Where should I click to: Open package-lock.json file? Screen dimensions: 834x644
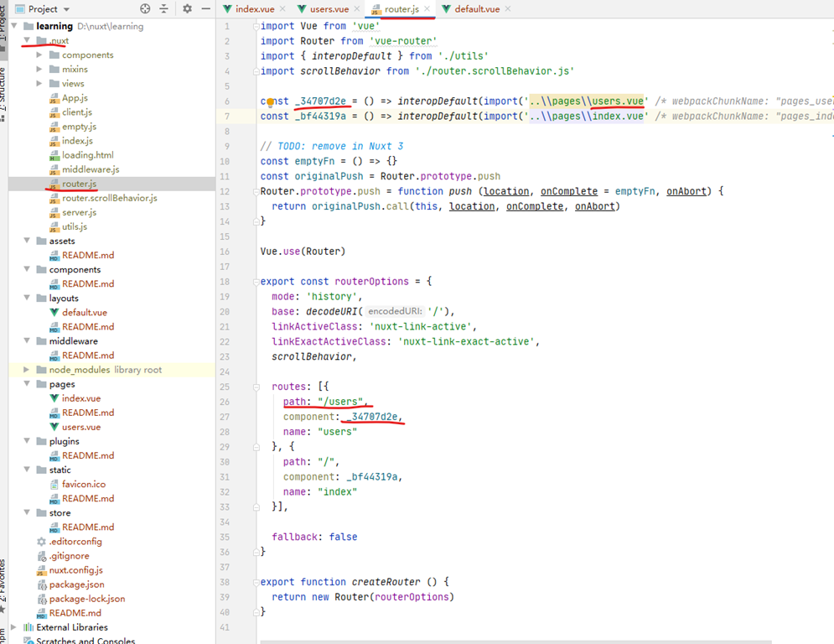pyautogui.click(x=86, y=599)
